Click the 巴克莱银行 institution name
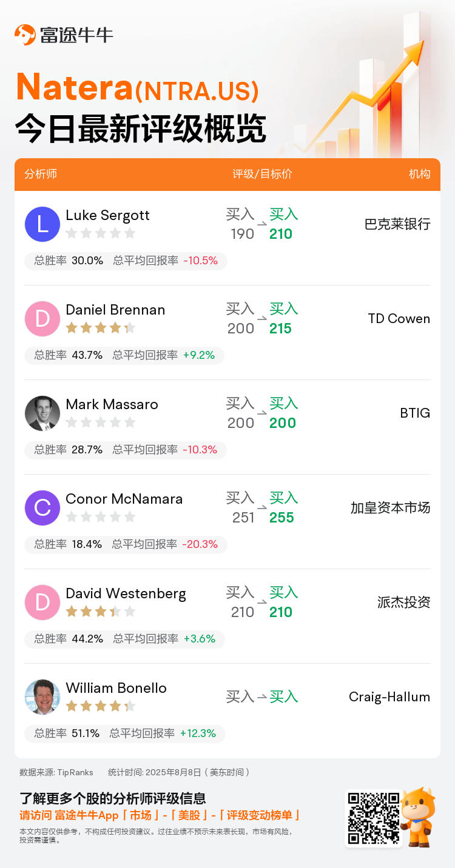This screenshot has height=868, width=455. point(398,224)
